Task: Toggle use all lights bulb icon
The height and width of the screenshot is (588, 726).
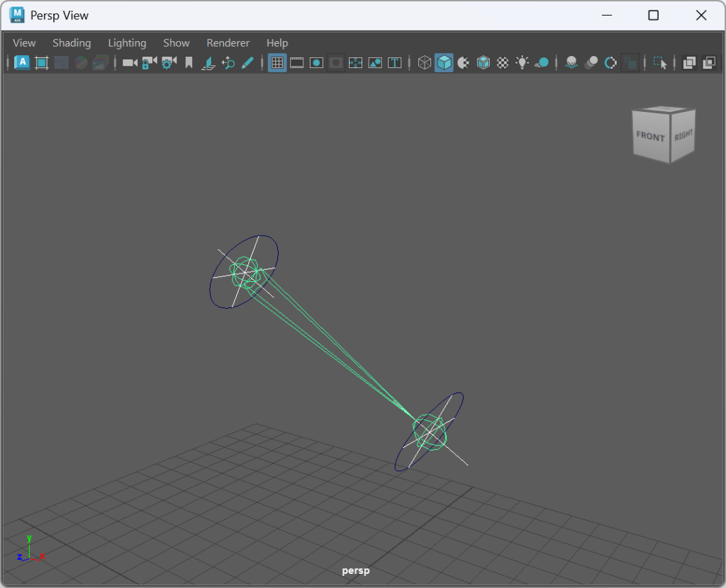Action: 523,63
